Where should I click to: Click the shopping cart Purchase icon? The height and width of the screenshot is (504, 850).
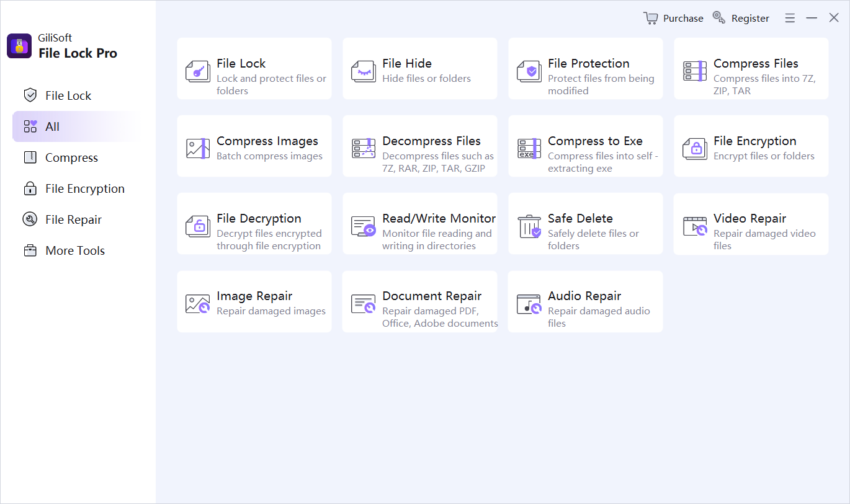coord(650,18)
